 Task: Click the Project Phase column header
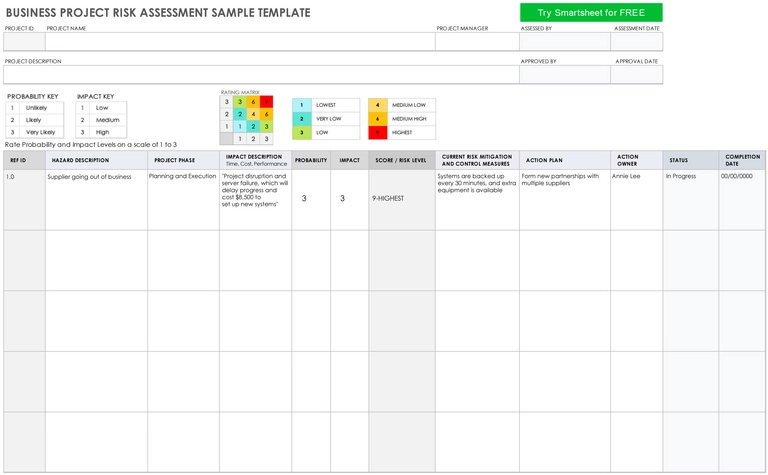pyautogui.click(x=184, y=160)
